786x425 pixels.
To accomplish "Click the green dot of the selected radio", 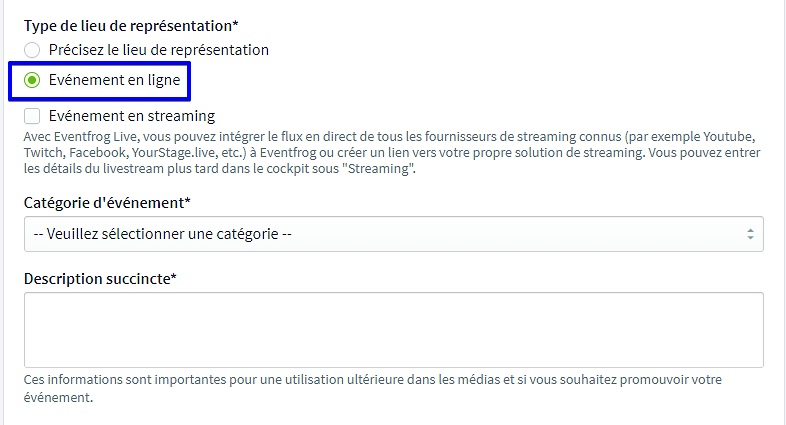I will [33, 81].
